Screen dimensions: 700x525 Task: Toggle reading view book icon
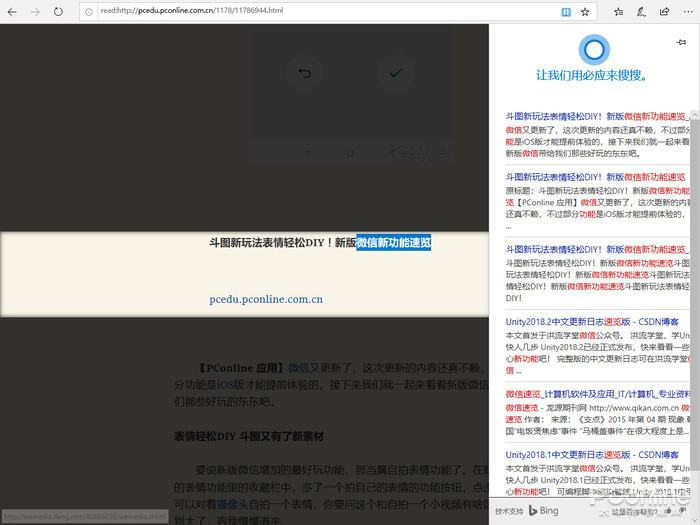tap(566, 12)
